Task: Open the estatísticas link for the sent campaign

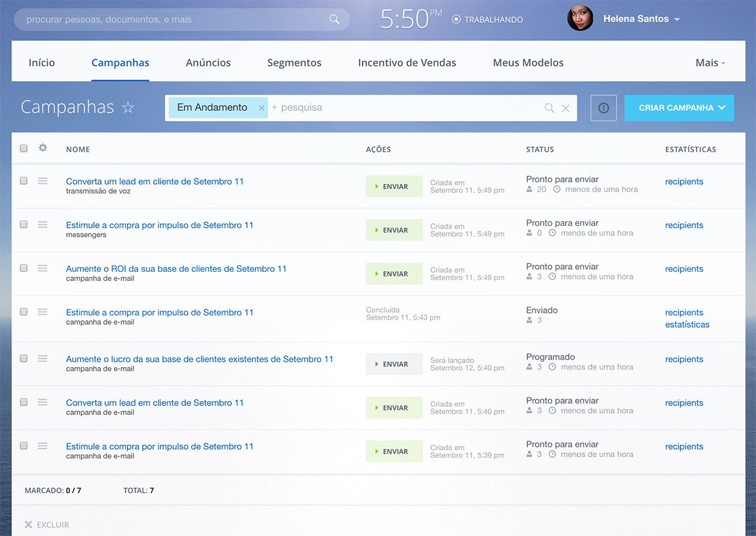Action: [x=687, y=325]
